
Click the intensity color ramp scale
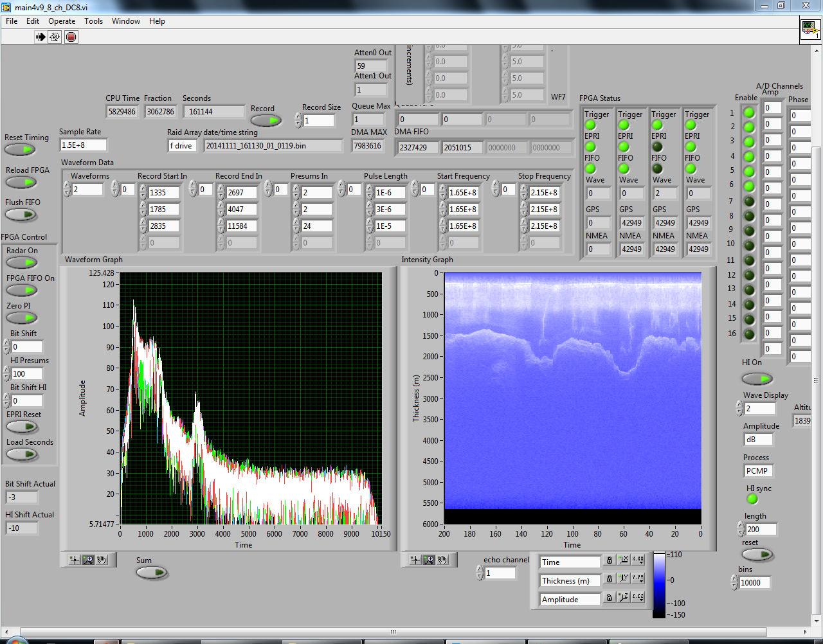659,585
